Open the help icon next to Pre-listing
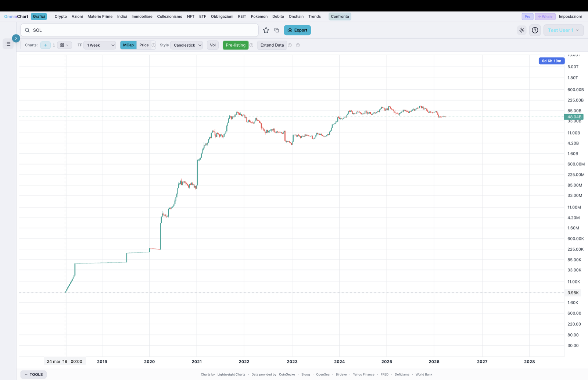 click(251, 45)
